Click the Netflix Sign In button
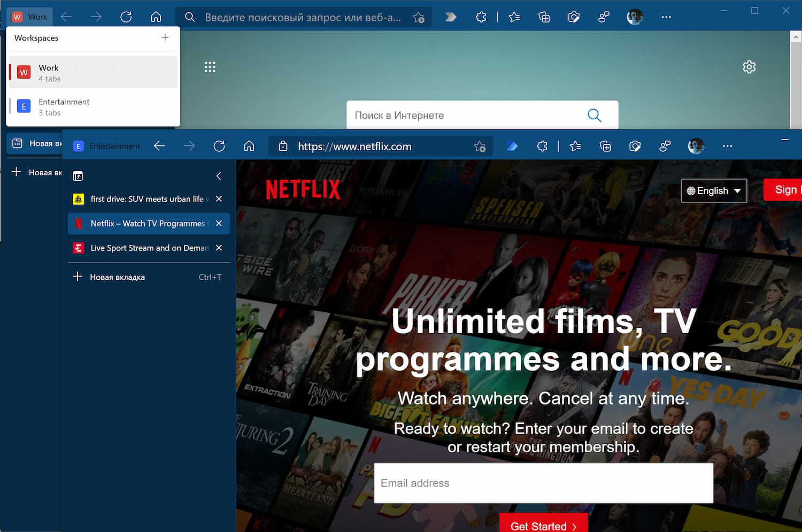The width and height of the screenshot is (802, 532). click(x=784, y=190)
